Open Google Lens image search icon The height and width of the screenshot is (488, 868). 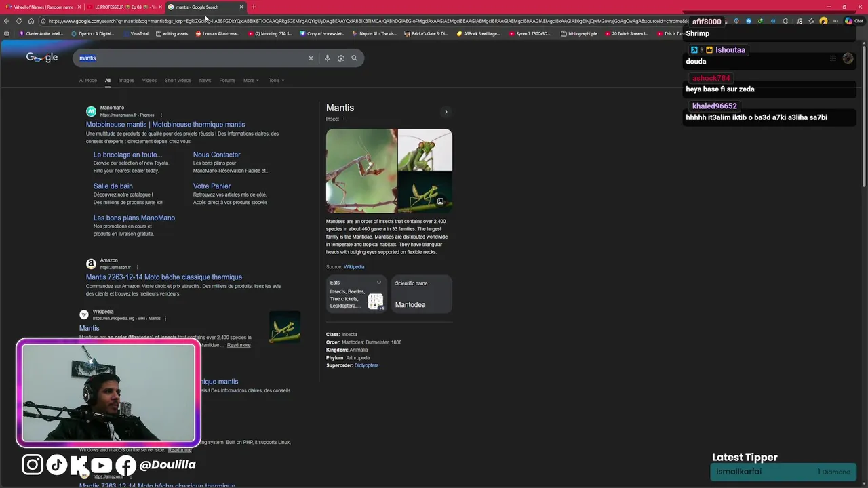click(x=341, y=58)
